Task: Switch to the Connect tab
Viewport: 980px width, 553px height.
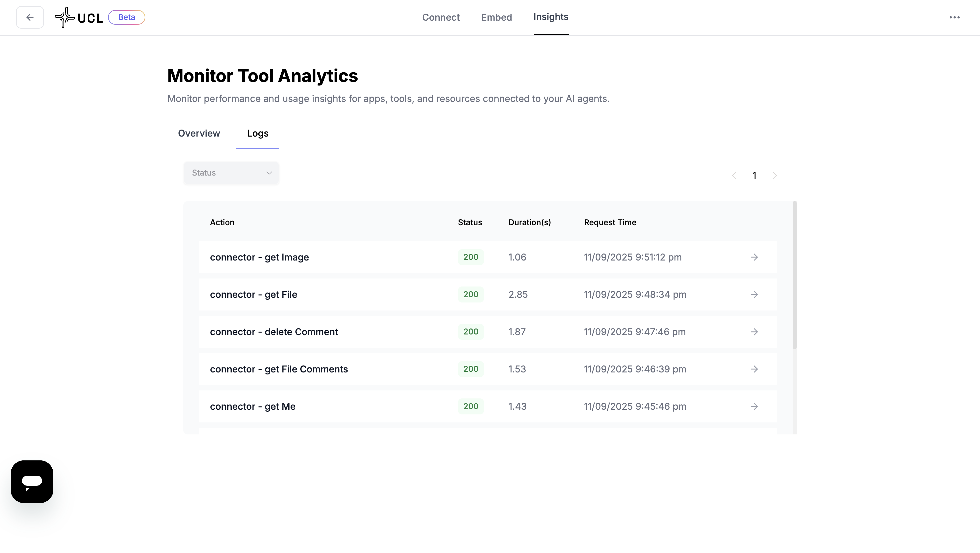Action: tap(441, 18)
